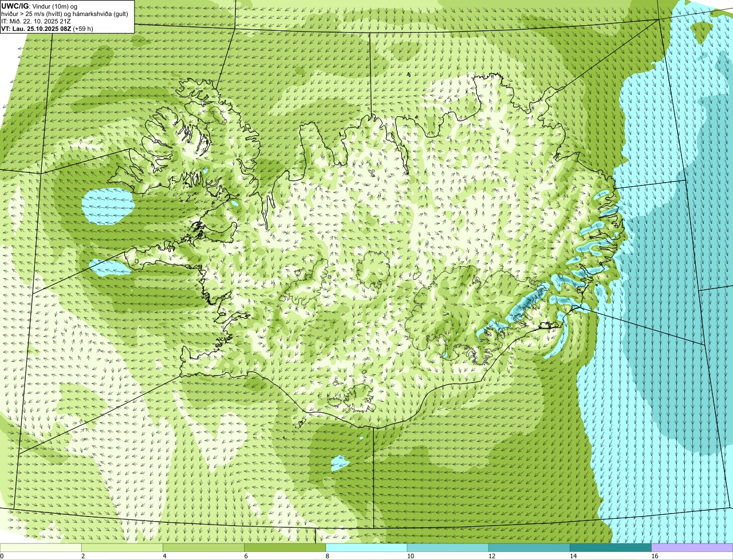Click the '16' tick label on scale
The height and width of the screenshot is (560, 733).
(655, 556)
